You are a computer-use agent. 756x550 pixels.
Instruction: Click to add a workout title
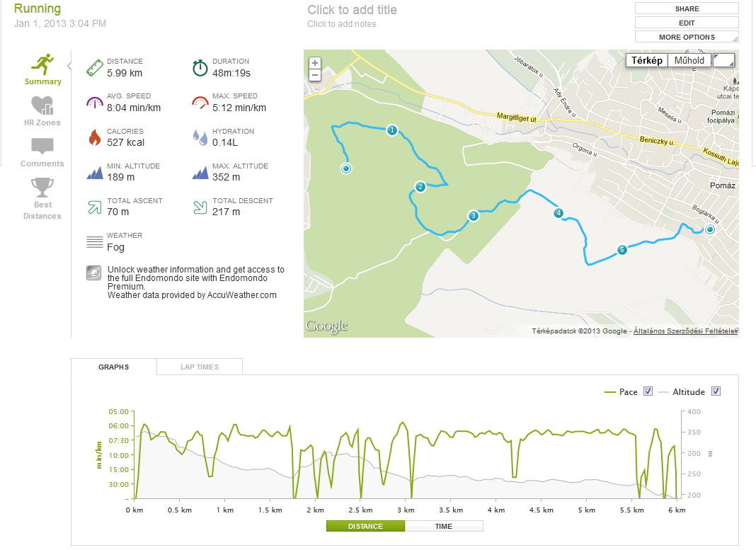point(352,10)
